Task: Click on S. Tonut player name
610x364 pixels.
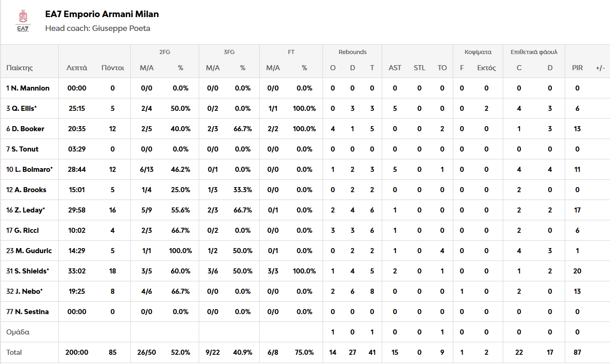Action: tap(22, 149)
